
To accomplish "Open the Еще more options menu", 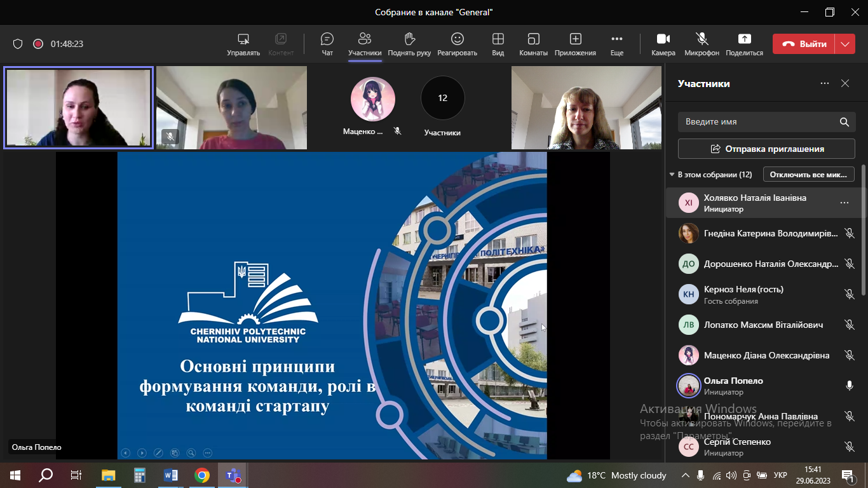I will tap(616, 44).
